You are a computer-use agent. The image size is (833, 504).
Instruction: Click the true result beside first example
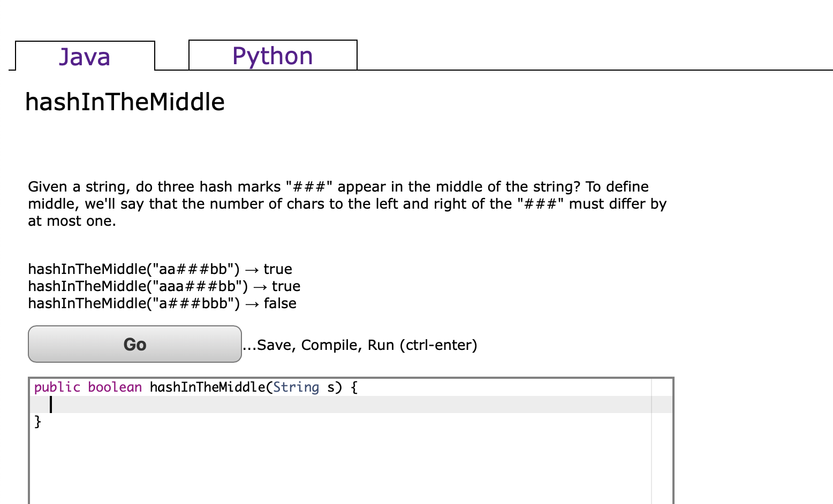277,269
